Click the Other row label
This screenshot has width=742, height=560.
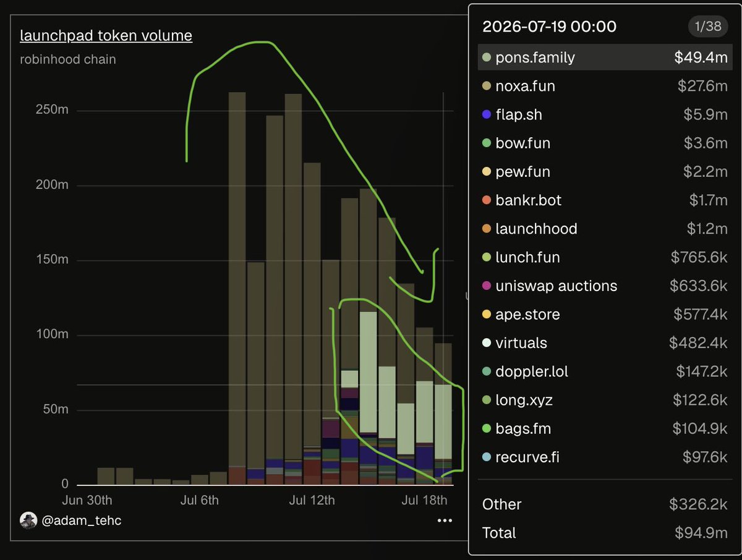tap(502, 504)
